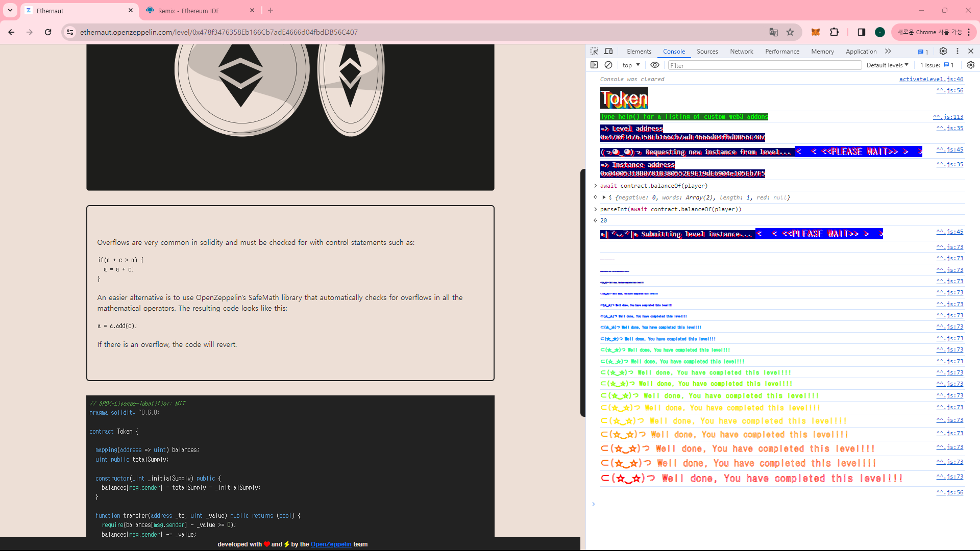Open the DevTools customize menu
Screen dimensions: 980x551
pos(958,52)
